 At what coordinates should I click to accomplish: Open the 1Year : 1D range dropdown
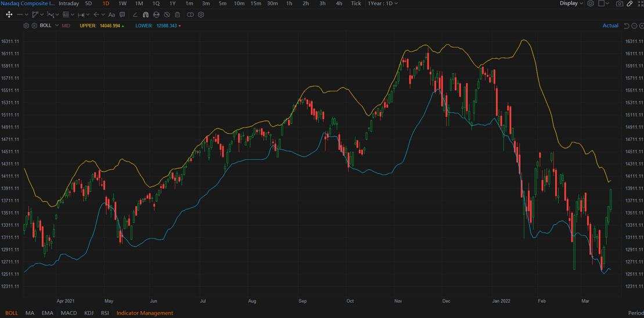(x=383, y=3)
